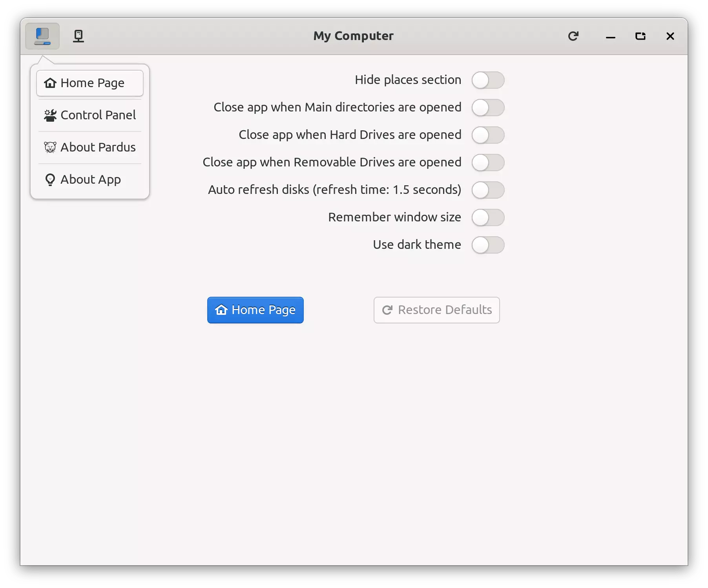
Task: Open Control Panel from the popover menu
Action: click(x=90, y=115)
